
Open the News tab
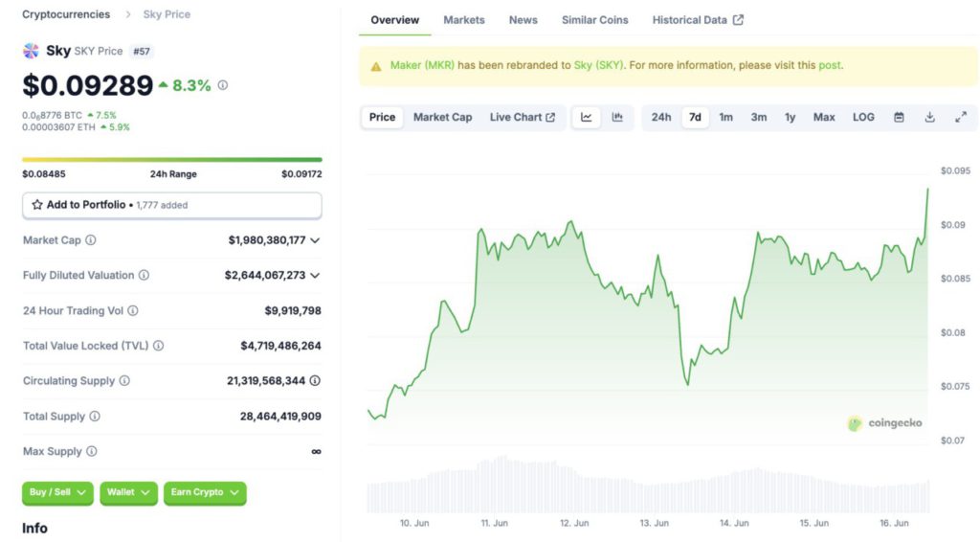[523, 20]
